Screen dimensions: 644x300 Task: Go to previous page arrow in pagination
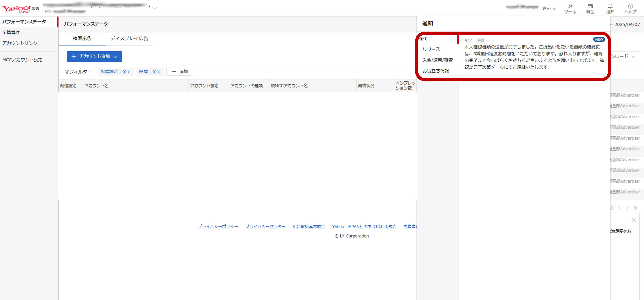coord(620,208)
